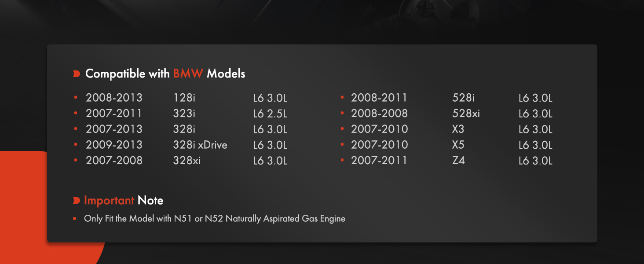
Task: Select the 528xi model text
Action: pos(466,114)
